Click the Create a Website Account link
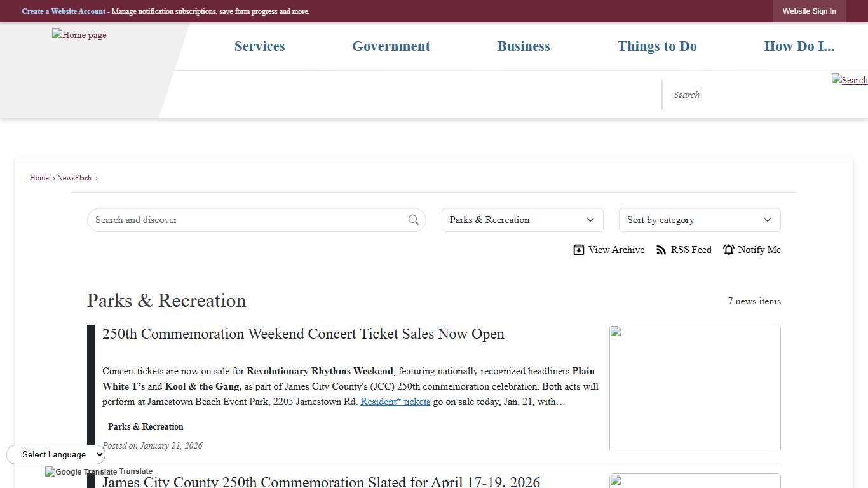This screenshot has height=488, width=868. click(64, 11)
